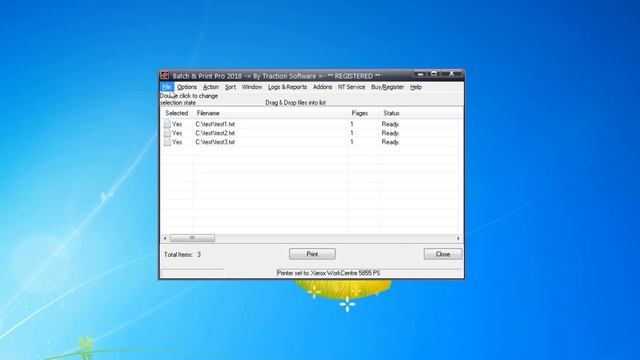Open the Buy/Register menu
This screenshot has height=360, width=640.
(x=387, y=87)
